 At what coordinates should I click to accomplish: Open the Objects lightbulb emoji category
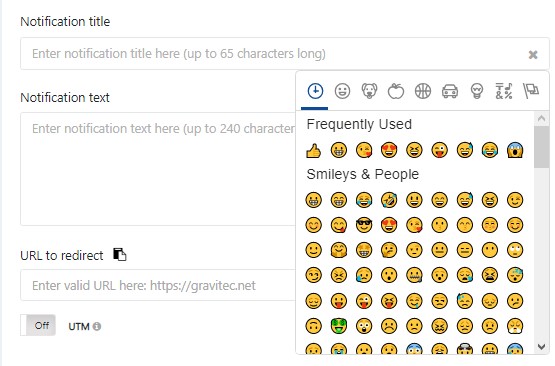[x=477, y=91]
